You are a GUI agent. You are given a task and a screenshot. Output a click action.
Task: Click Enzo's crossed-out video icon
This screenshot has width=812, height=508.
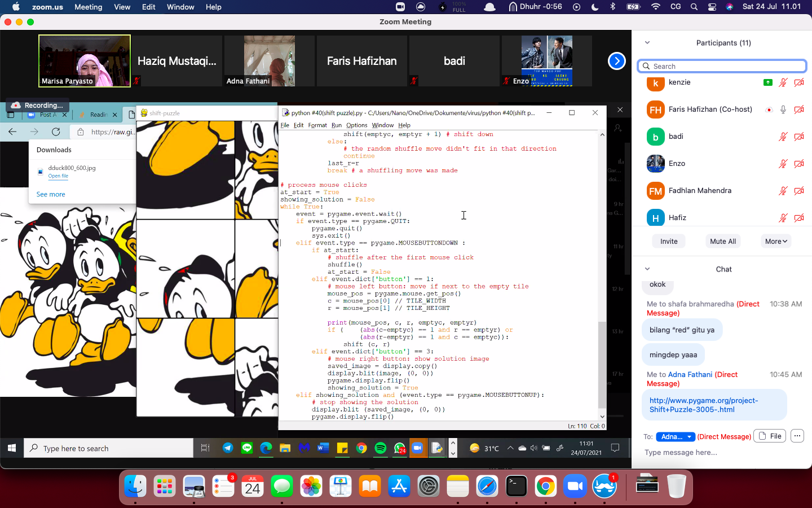(x=799, y=164)
